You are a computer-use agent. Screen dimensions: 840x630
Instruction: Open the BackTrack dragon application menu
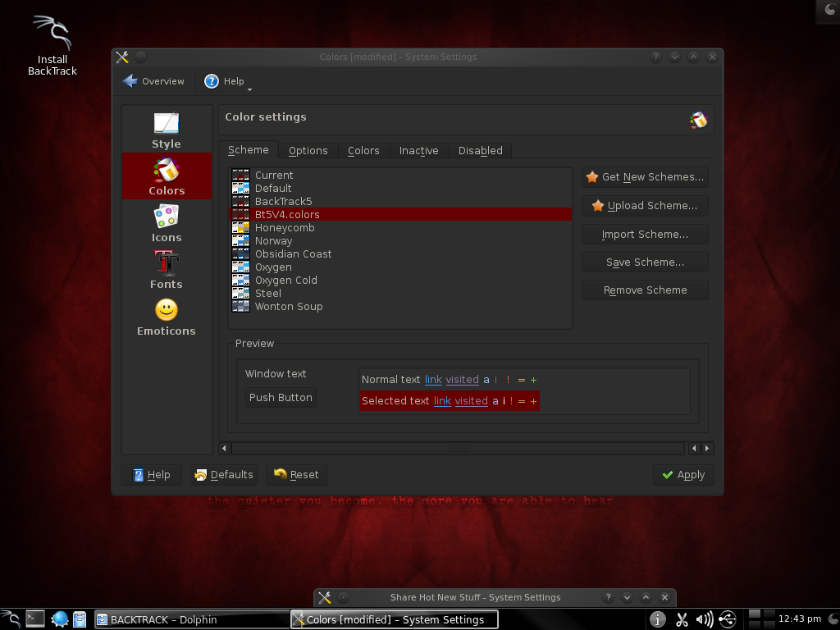tap(11, 619)
